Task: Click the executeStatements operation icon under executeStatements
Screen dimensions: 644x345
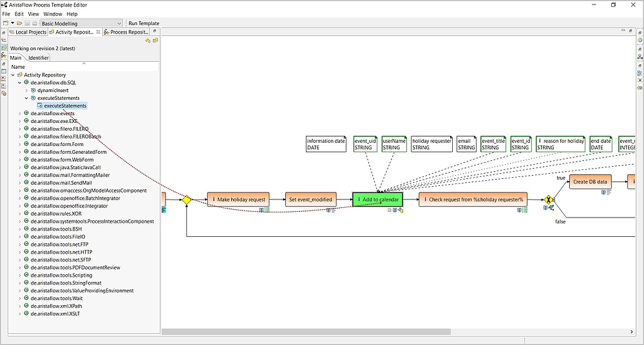Action: click(x=40, y=106)
